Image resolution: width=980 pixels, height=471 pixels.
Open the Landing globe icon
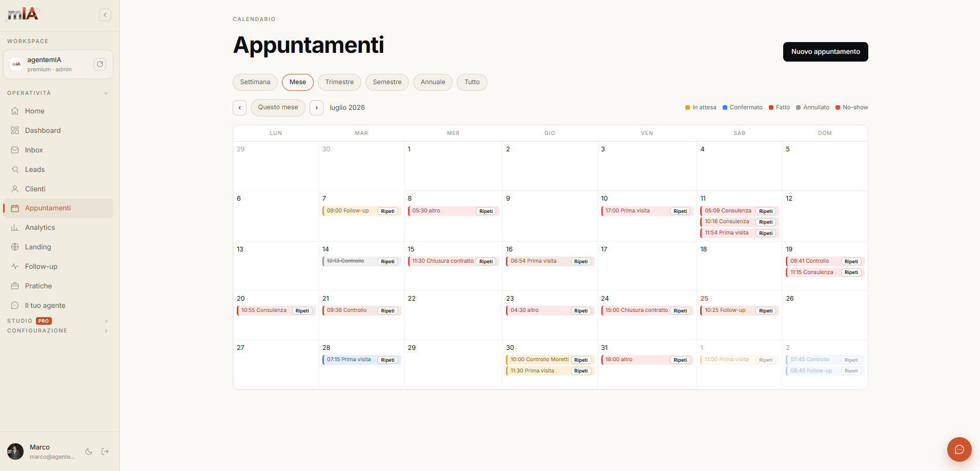coord(15,247)
